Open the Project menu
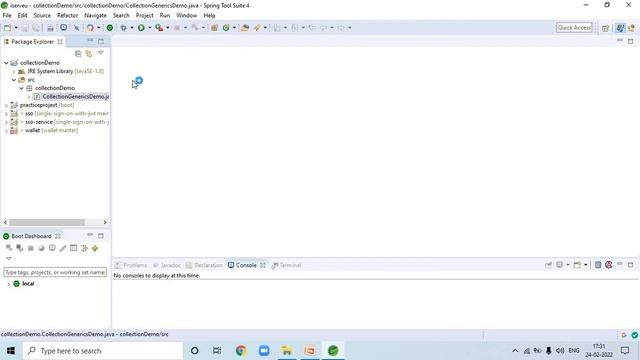Image resolution: width=640 pixels, height=360 pixels. (x=144, y=16)
